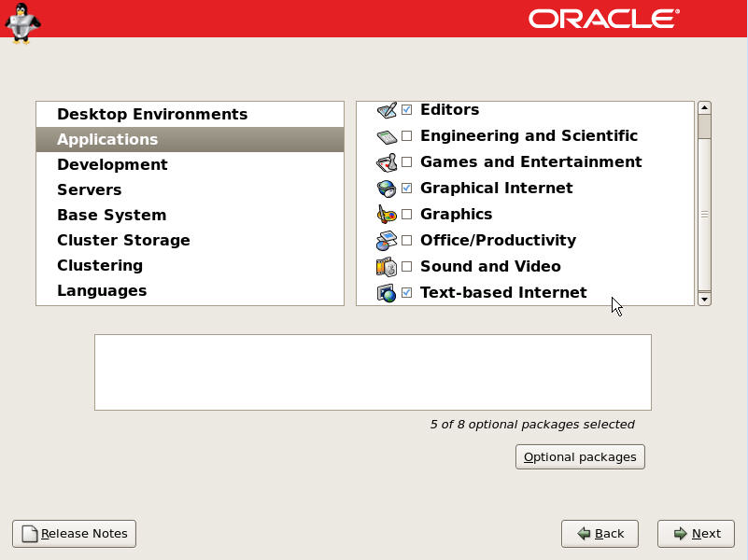This screenshot has width=748, height=560.
Task: Click the Text-based Internet label
Action: tap(503, 293)
